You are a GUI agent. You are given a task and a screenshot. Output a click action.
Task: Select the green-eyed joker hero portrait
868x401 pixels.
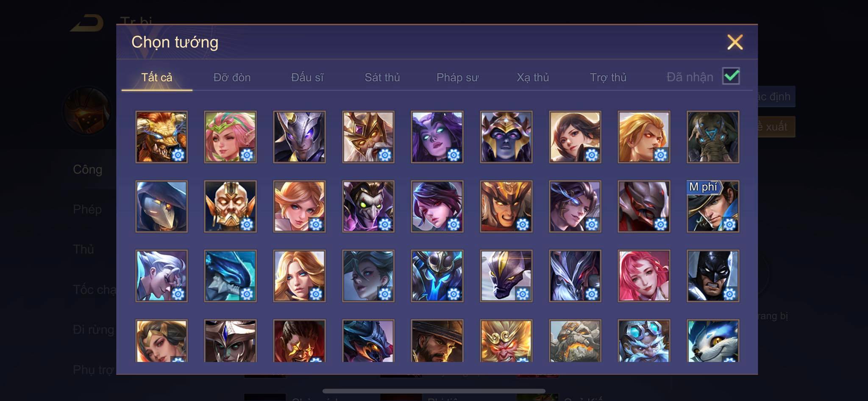pyautogui.click(x=368, y=206)
